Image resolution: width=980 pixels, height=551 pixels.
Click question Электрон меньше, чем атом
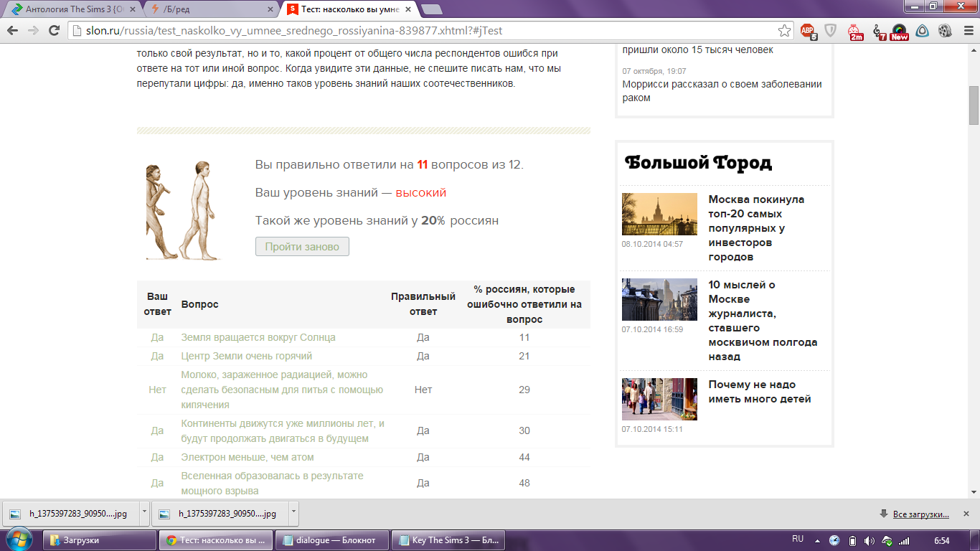coord(248,457)
